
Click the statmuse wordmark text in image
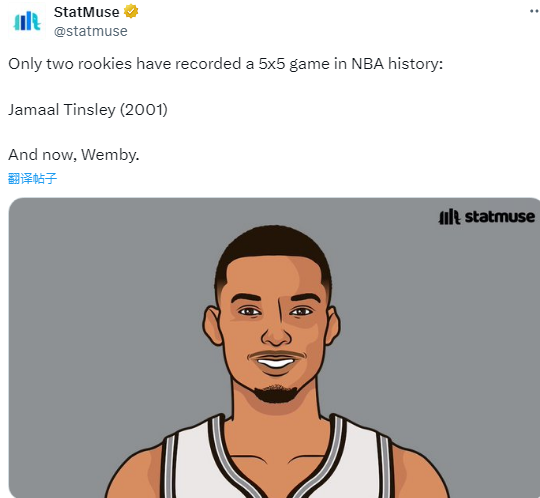click(500, 217)
